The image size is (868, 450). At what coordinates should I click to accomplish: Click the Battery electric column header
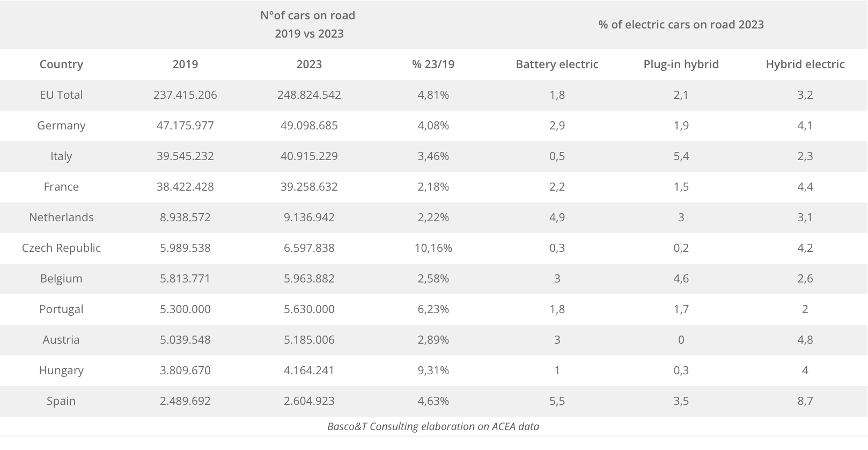pos(557,64)
